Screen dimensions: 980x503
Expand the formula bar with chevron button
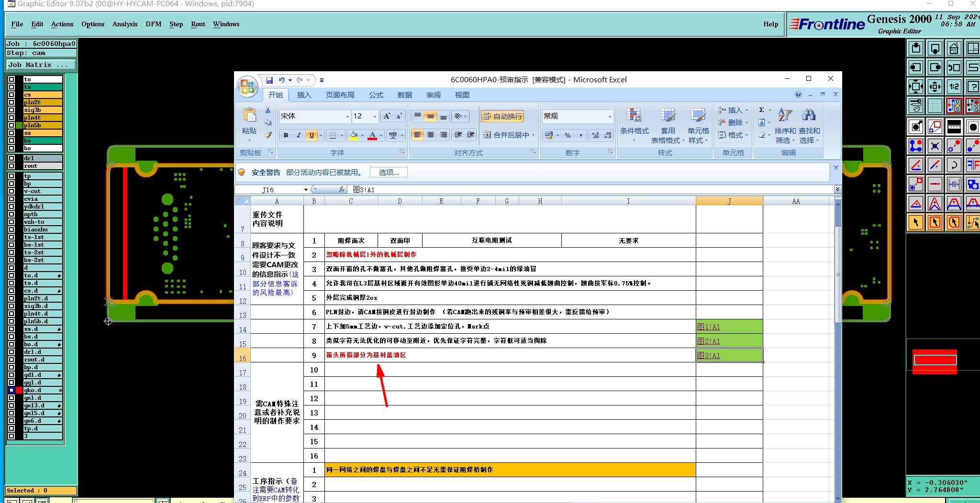tap(837, 190)
